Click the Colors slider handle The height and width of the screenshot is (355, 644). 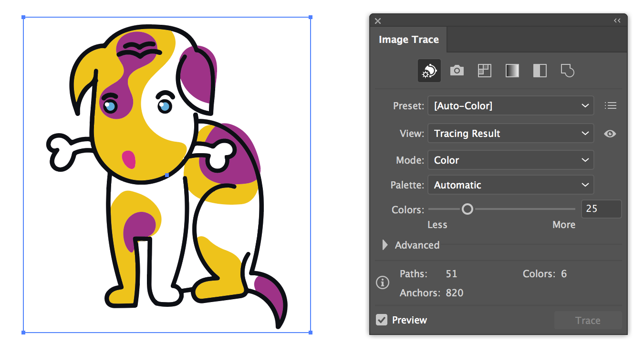coord(467,209)
